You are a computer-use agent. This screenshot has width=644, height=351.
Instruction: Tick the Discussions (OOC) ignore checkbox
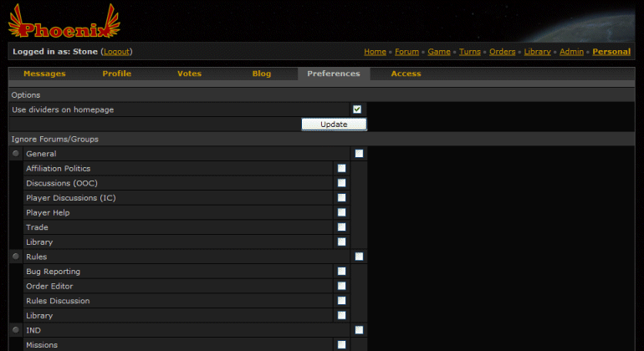pyautogui.click(x=341, y=183)
